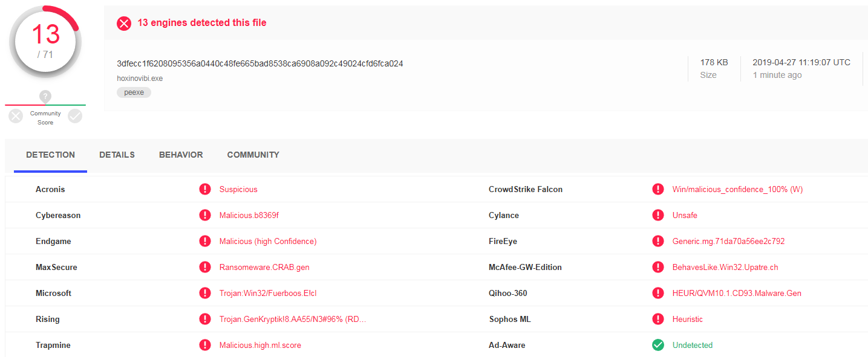Screen dimensions: 868x357
Task: Click the community score question mark icon
Action: pyautogui.click(x=45, y=97)
